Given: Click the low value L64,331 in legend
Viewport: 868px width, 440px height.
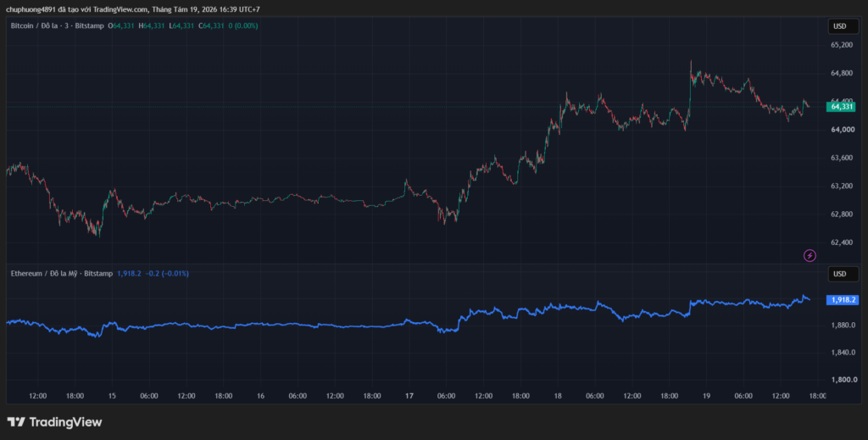Looking at the screenshot, I should pos(181,26).
